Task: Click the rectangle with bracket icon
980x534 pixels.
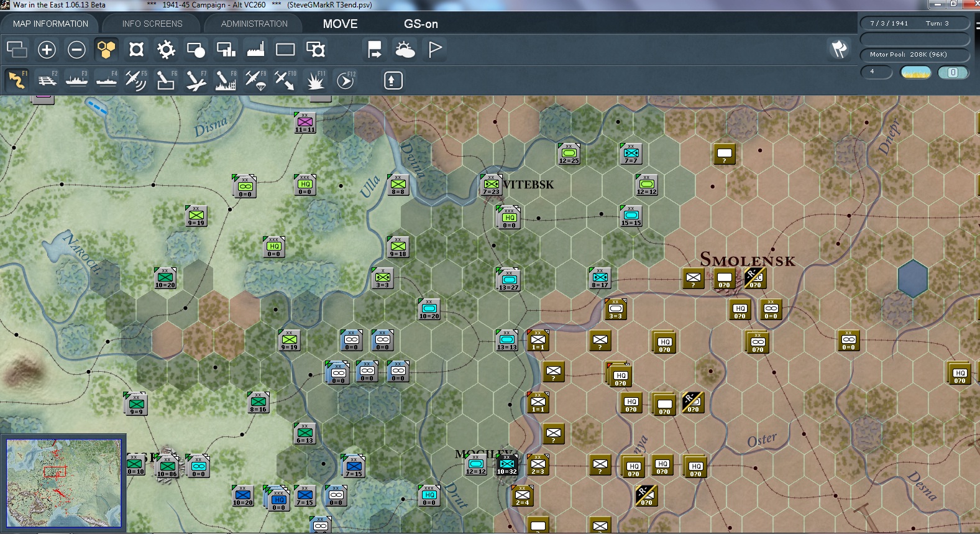Action: click(316, 49)
